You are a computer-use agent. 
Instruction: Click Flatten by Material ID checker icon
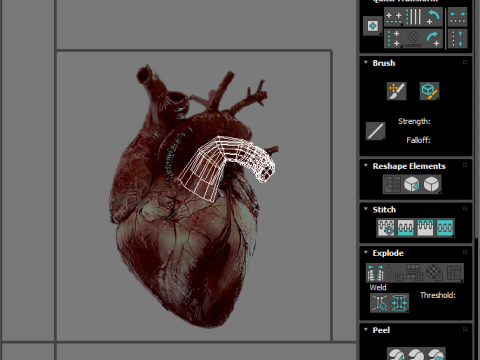[434, 273]
